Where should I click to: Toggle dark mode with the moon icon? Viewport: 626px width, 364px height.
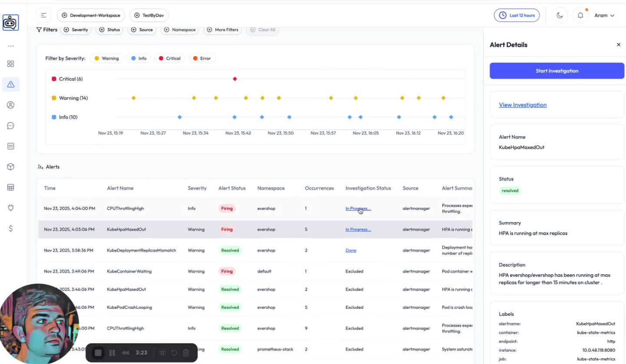pos(560,16)
